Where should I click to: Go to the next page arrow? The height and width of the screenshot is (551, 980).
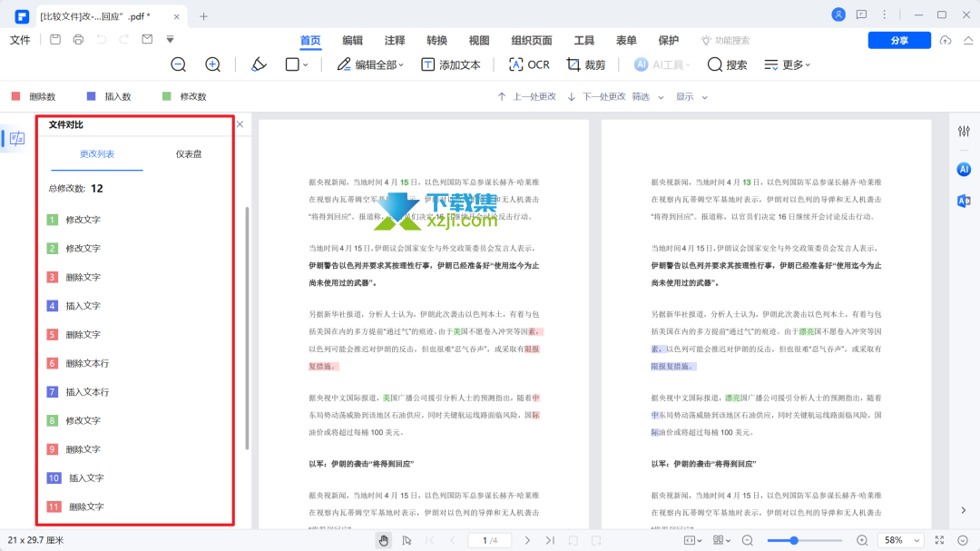coord(527,540)
